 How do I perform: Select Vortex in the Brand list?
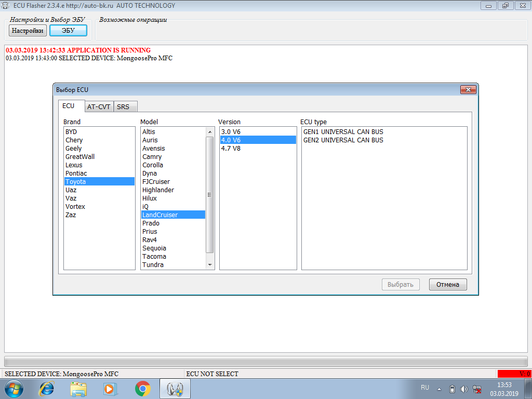pos(99,207)
